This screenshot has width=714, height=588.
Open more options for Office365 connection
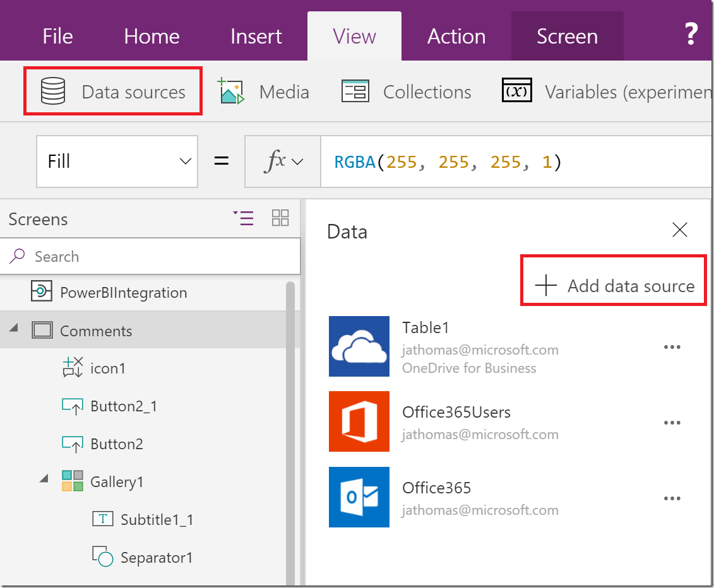[672, 498]
